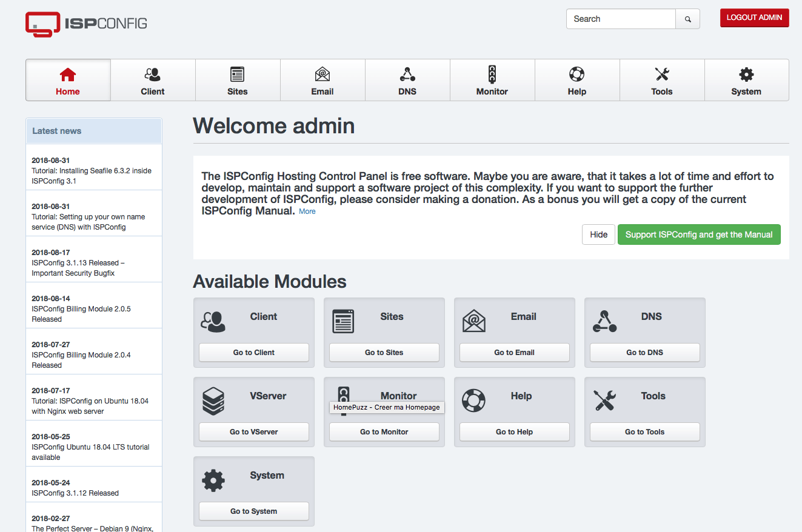Click the Go to Tools button
The width and height of the screenshot is (802, 532).
point(645,431)
